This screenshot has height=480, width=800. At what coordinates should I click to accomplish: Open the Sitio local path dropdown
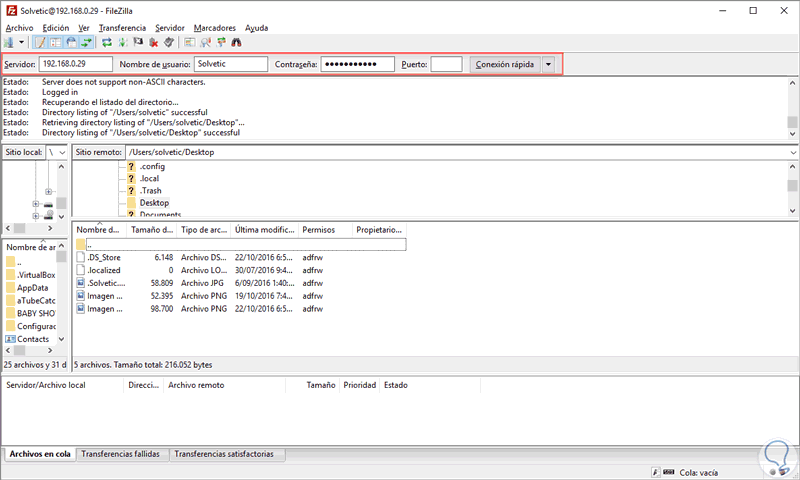pos(62,153)
